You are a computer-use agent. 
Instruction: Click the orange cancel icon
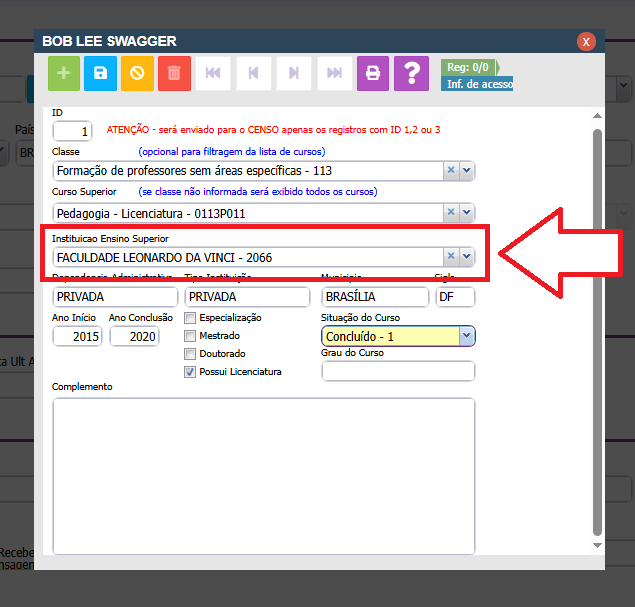pos(138,73)
